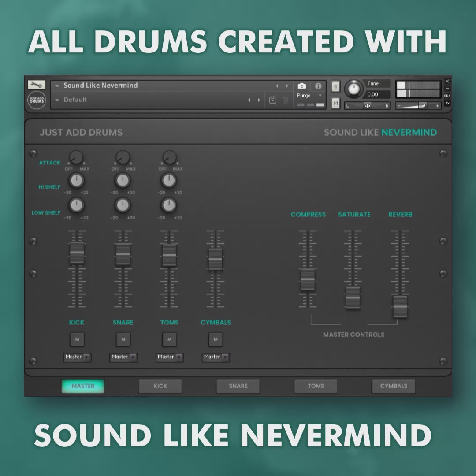
Task: Click the delete snapshot trash icon
Action: (x=285, y=100)
